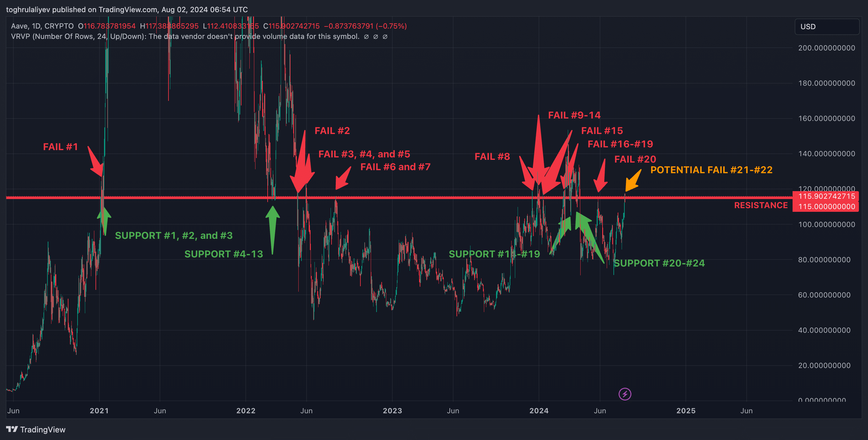Click the 2022 label on time axis
The image size is (868, 440).
[x=246, y=411]
